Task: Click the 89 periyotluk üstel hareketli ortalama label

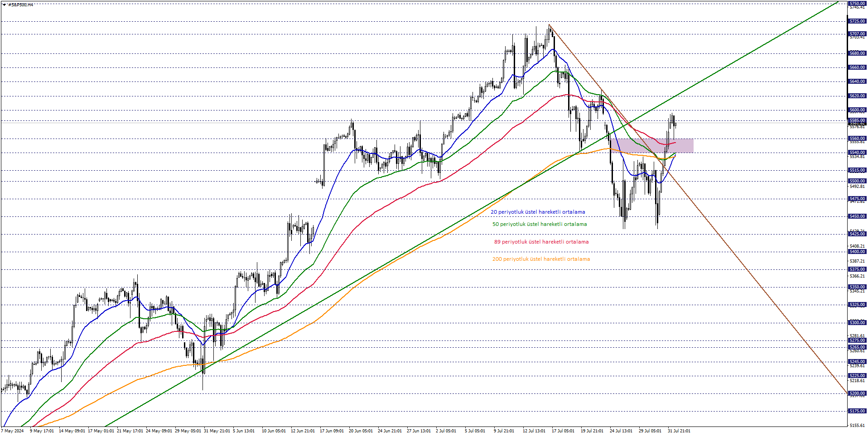Action: [x=541, y=242]
